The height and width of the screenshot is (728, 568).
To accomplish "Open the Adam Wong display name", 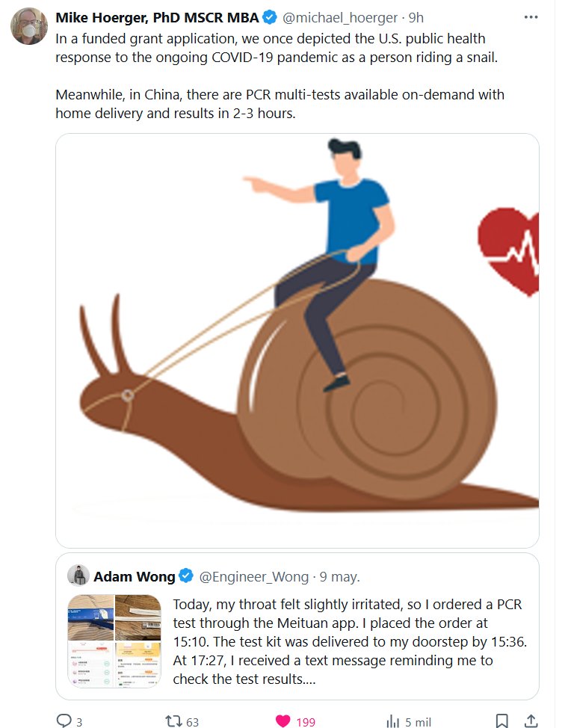I will tap(135, 576).
